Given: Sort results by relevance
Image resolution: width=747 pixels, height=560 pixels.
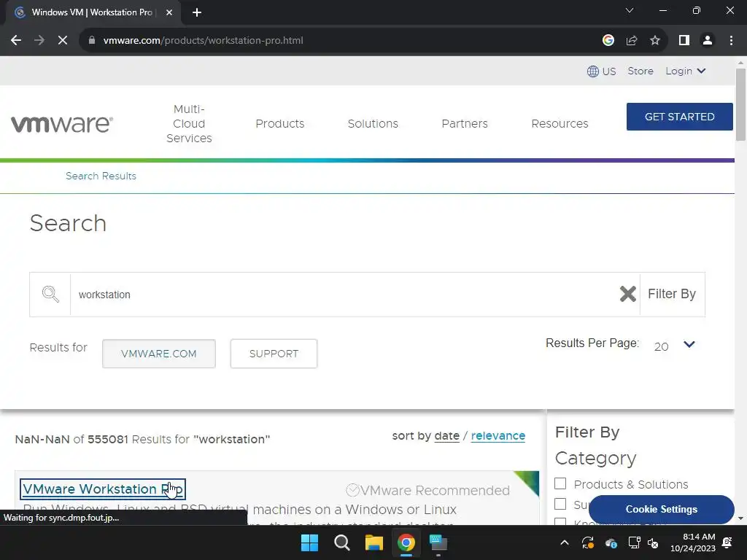Looking at the screenshot, I should pyautogui.click(x=498, y=436).
